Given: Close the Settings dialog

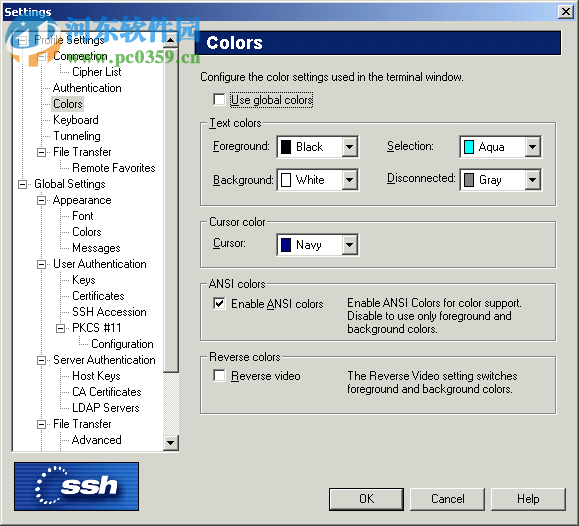Looking at the screenshot, I should 565,12.
